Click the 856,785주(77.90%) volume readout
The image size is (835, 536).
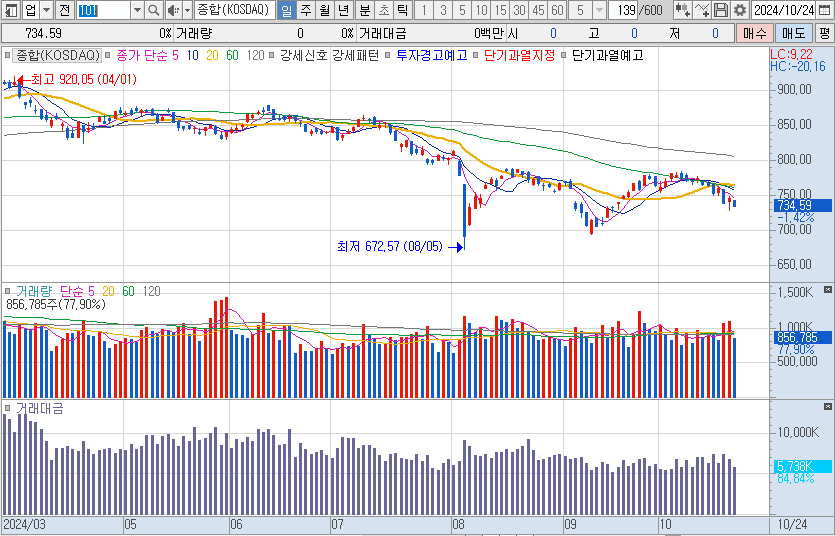(56, 304)
